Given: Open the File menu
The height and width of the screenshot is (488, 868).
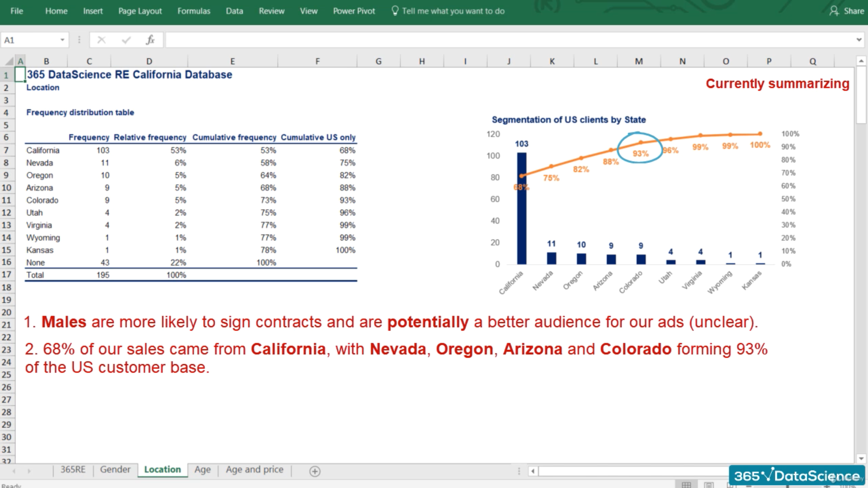Looking at the screenshot, I should click(x=17, y=11).
